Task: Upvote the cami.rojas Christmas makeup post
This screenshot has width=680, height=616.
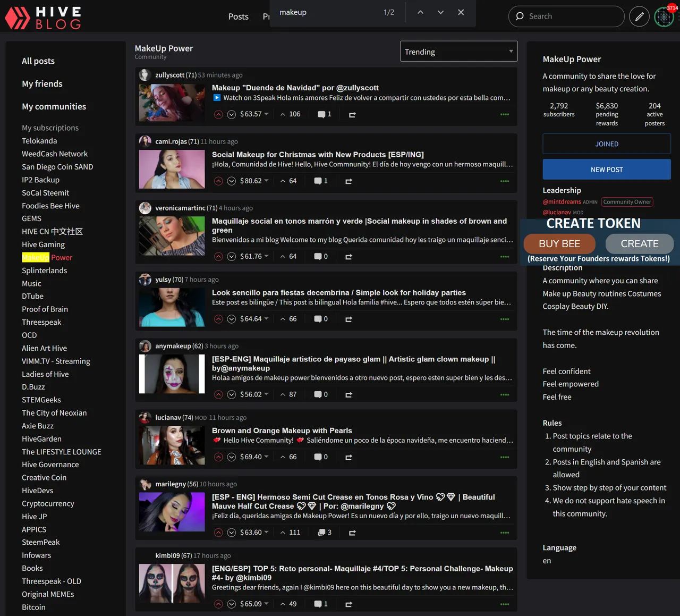Action: pos(218,181)
